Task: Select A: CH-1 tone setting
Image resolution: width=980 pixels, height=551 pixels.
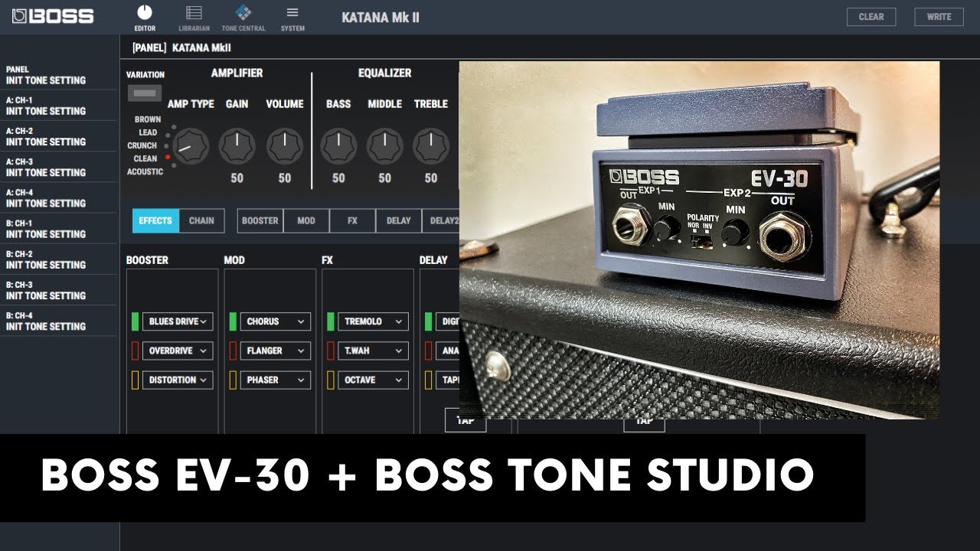Action: tap(59, 106)
